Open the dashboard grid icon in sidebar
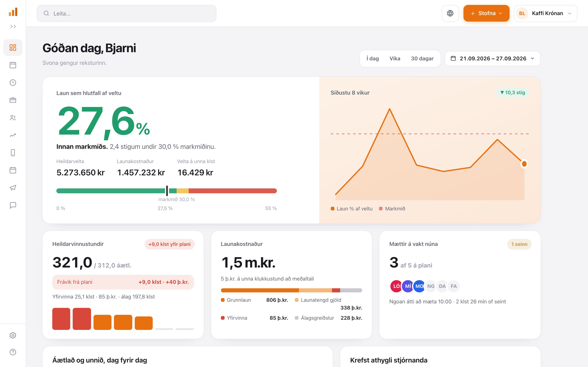588x367 pixels. click(13, 47)
